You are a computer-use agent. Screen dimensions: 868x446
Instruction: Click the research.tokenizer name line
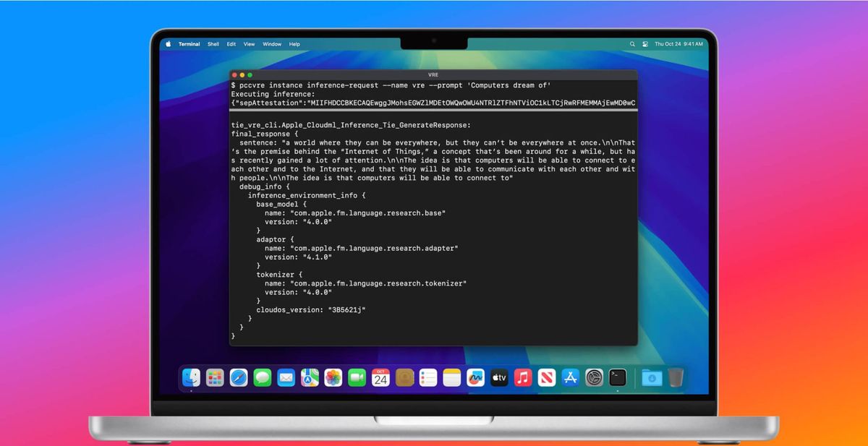click(x=366, y=283)
